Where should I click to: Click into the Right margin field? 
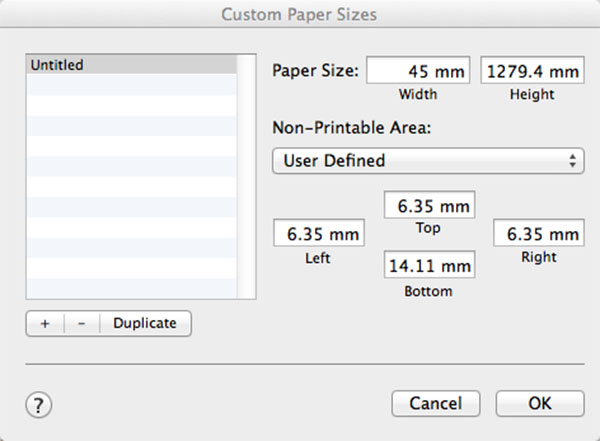tap(538, 235)
